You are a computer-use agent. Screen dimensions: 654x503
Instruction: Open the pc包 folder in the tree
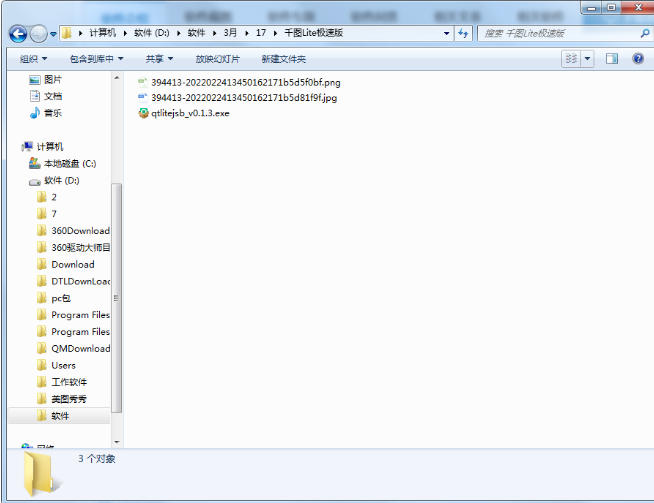point(61,298)
